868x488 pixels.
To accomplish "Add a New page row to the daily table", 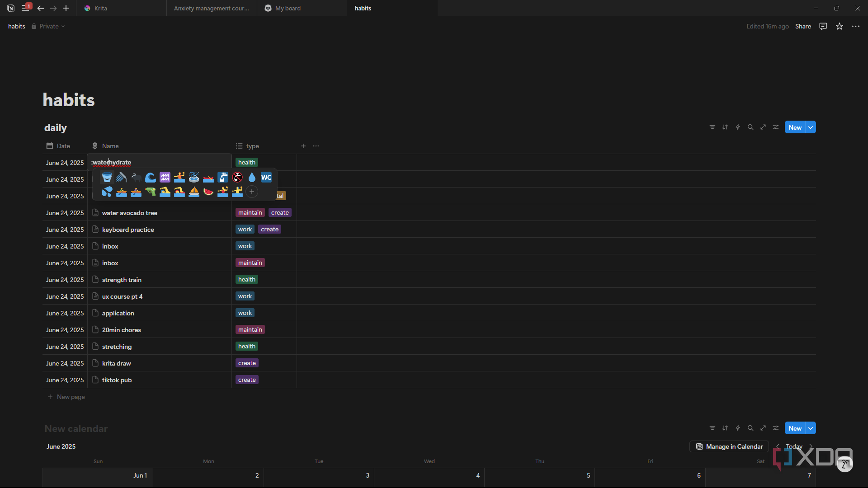I will (x=66, y=397).
